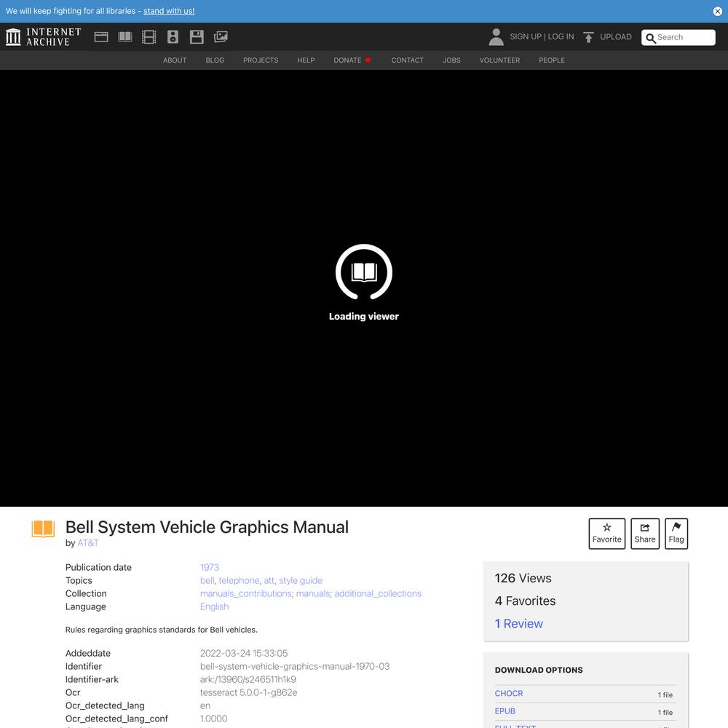Viewport: 728px width, 728px height.
Task: Flag this item
Action: [676, 534]
